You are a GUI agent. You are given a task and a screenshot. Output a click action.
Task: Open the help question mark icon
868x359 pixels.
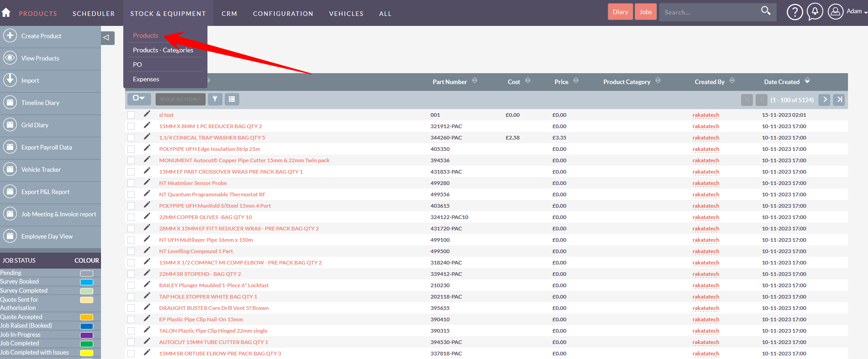pos(795,12)
